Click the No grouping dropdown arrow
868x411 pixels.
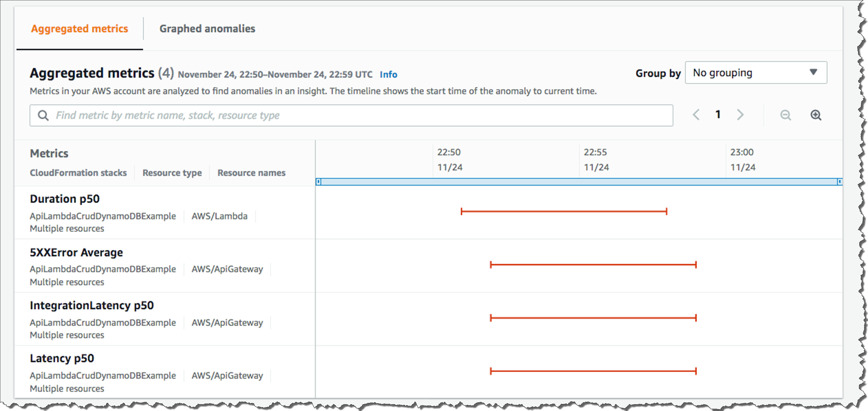point(813,72)
